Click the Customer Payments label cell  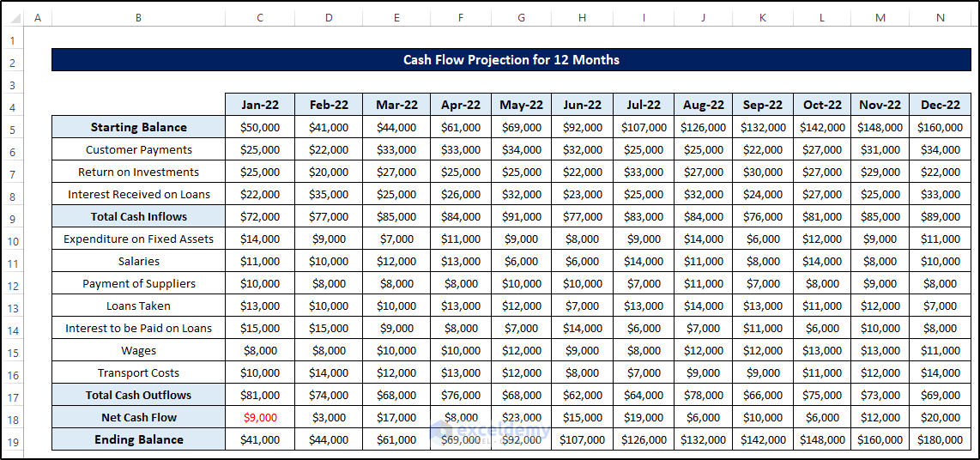pos(138,149)
